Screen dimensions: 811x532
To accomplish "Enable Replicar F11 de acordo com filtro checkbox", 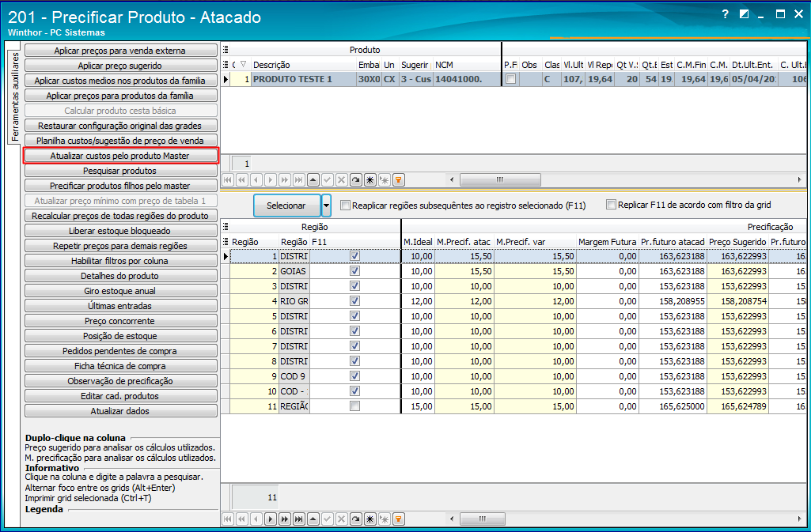I will point(611,205).
